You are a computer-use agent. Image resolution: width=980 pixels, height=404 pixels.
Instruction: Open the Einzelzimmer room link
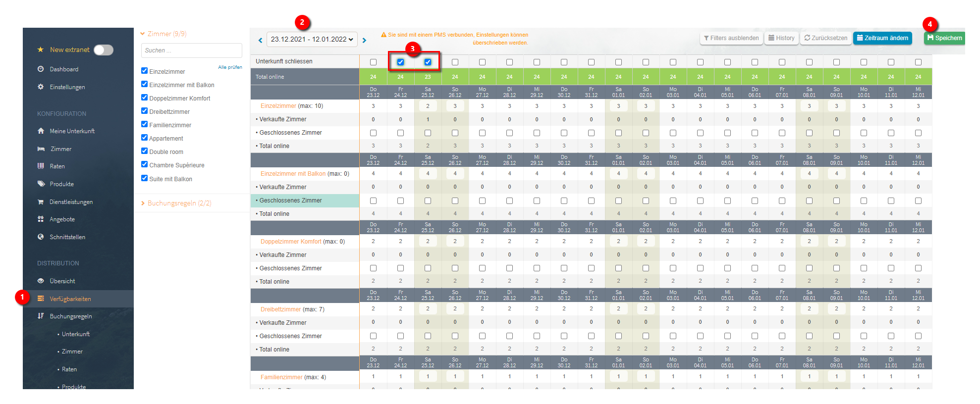(278, 106)
